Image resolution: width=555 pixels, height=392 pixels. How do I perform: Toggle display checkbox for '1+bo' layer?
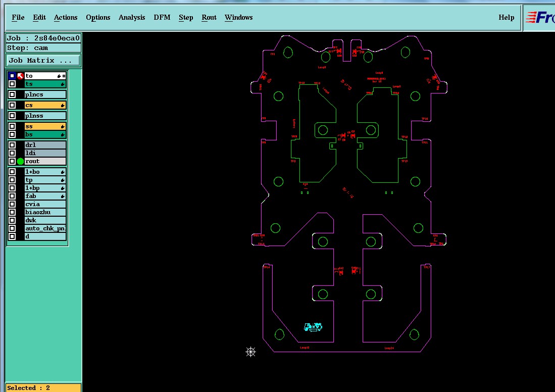coord(12,172)
